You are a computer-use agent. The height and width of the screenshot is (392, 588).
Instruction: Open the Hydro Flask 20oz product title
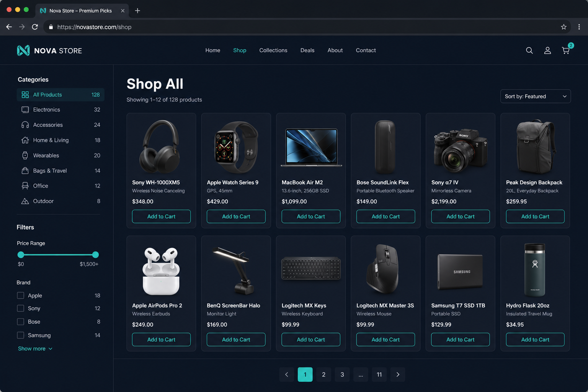[x=528, y=305]
